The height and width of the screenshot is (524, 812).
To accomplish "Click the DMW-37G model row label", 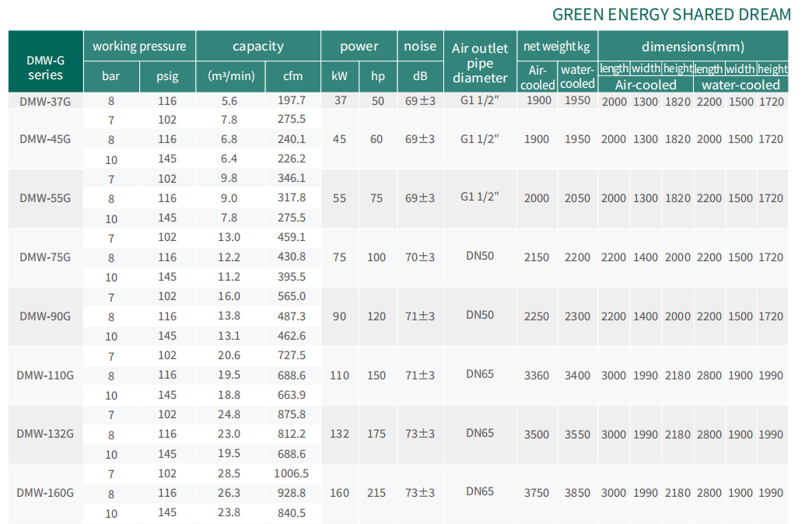I will (45, 101).
